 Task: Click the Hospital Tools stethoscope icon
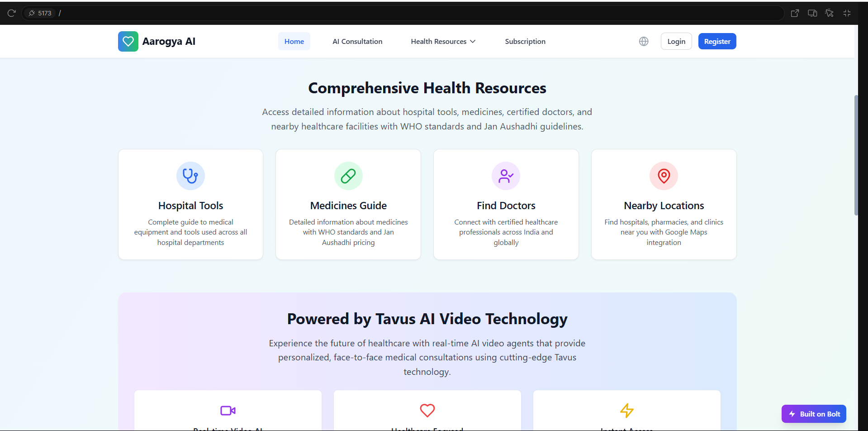(190, 176)
